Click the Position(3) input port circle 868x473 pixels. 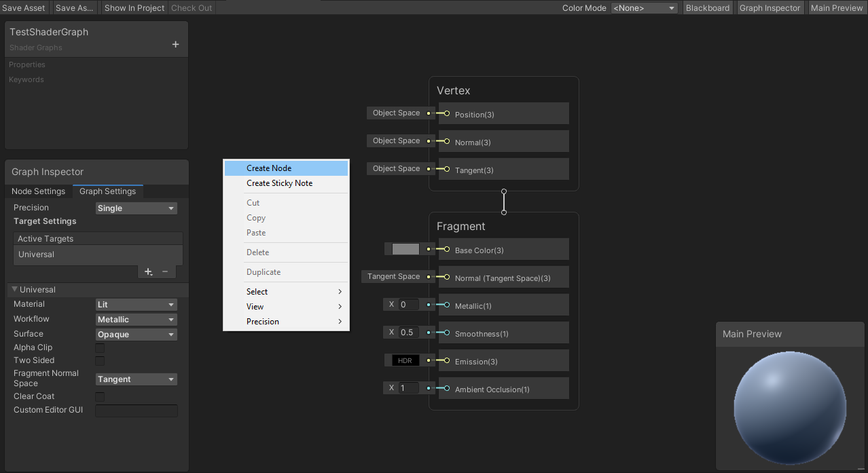tap(446, 114)
